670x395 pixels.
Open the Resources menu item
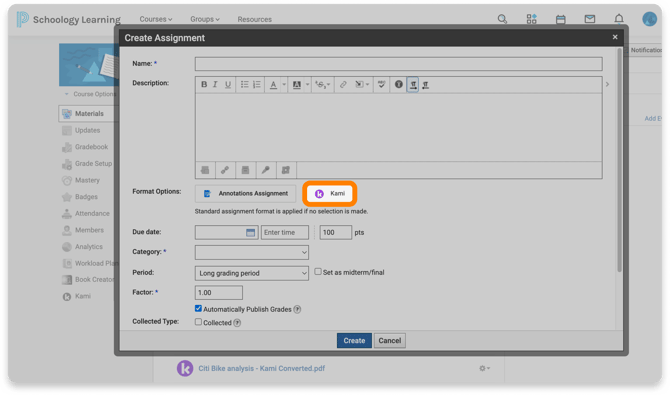coord(255,19)
